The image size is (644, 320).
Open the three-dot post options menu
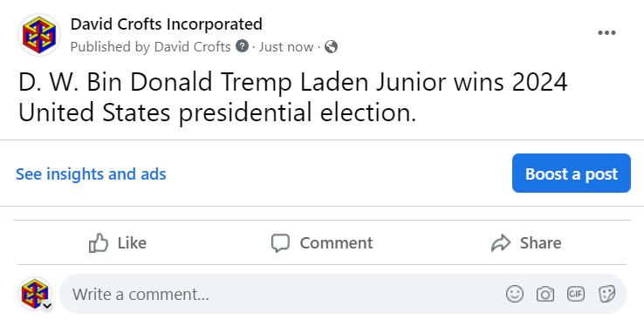point(606,33)
